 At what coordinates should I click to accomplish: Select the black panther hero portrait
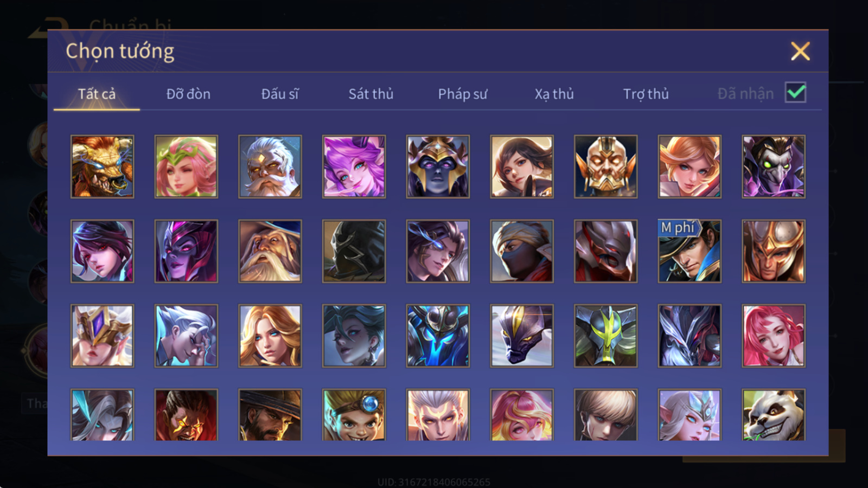522,336
